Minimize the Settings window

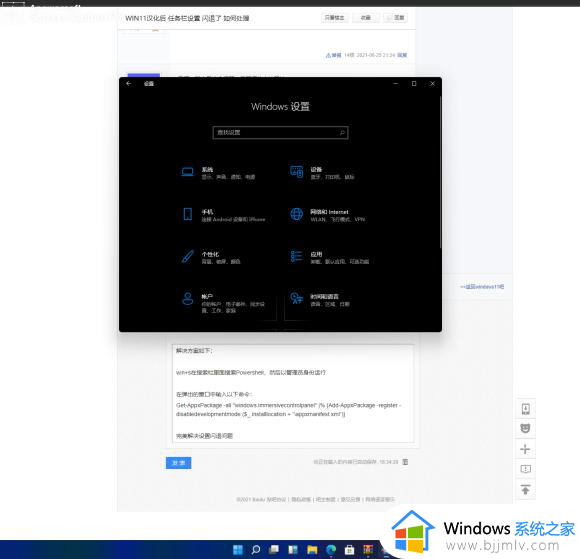pos(395,84)
